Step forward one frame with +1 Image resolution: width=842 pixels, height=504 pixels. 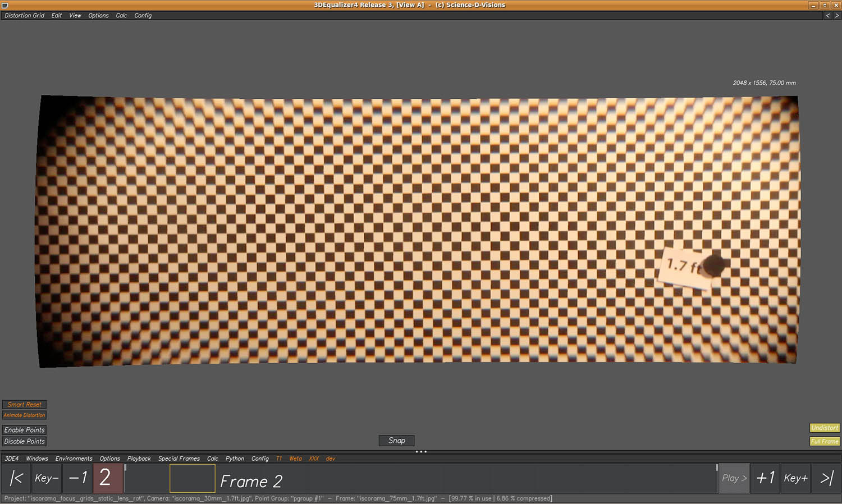pyautogui.click(x=765, y=478)
